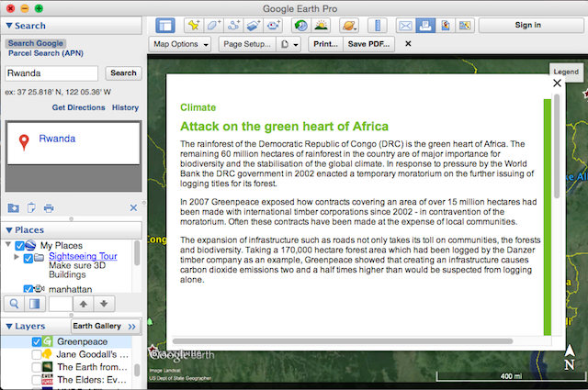Select the Greenpeace layer label

pos(82,341)
